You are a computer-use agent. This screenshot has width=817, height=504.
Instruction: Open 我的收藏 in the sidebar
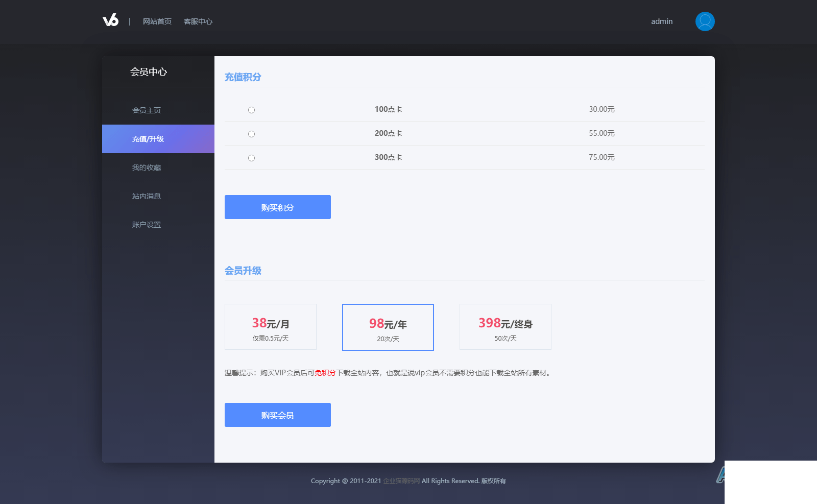click(147, 167)
